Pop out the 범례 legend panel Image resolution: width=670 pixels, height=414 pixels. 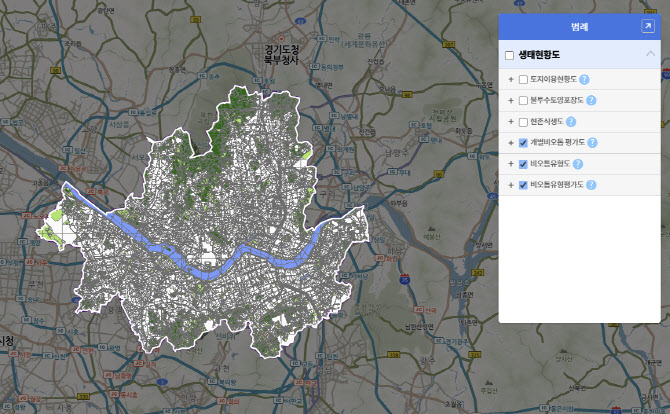[647, 27]
